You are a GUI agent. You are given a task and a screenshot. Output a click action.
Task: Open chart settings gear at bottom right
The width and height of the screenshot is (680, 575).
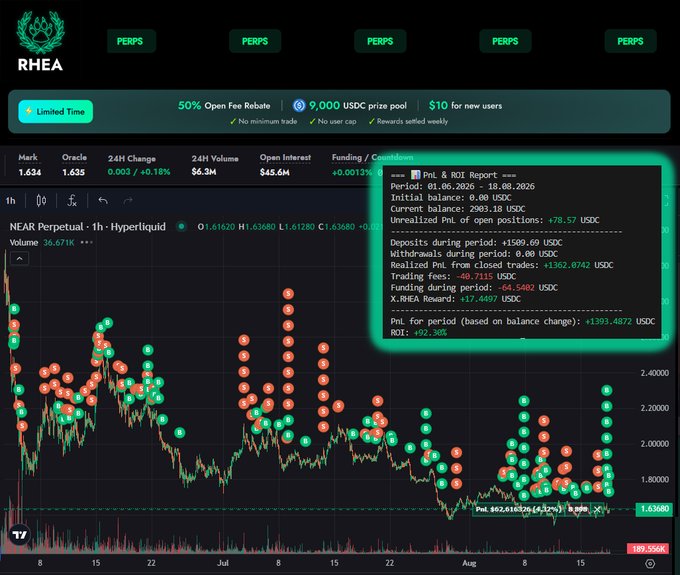point(650,564)
